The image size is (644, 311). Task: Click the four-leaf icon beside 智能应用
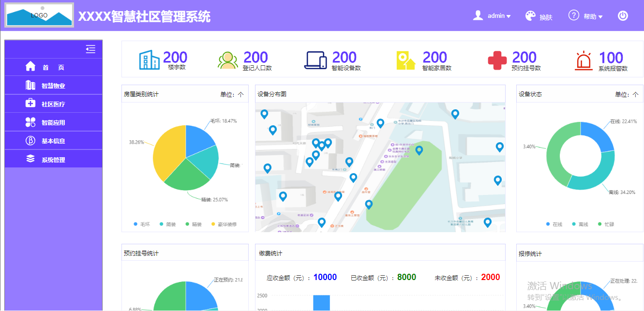coord(30,122)
